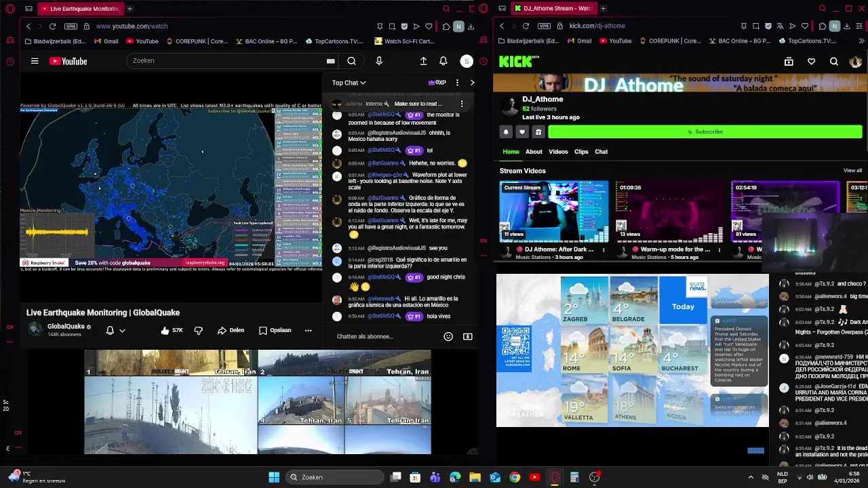Collapse the live chat panel arrow
This screenshot has height=488, width=868.
tap(473, 83)
